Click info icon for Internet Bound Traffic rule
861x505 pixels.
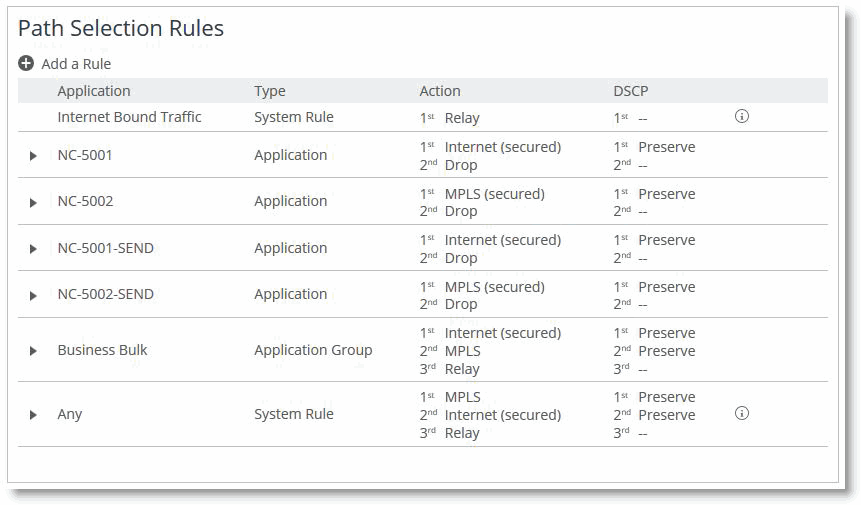[x=741, y=117]
